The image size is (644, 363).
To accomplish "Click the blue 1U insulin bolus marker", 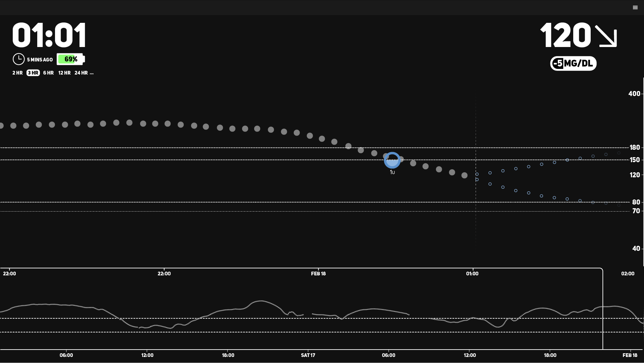I will (x=392, y=161).
